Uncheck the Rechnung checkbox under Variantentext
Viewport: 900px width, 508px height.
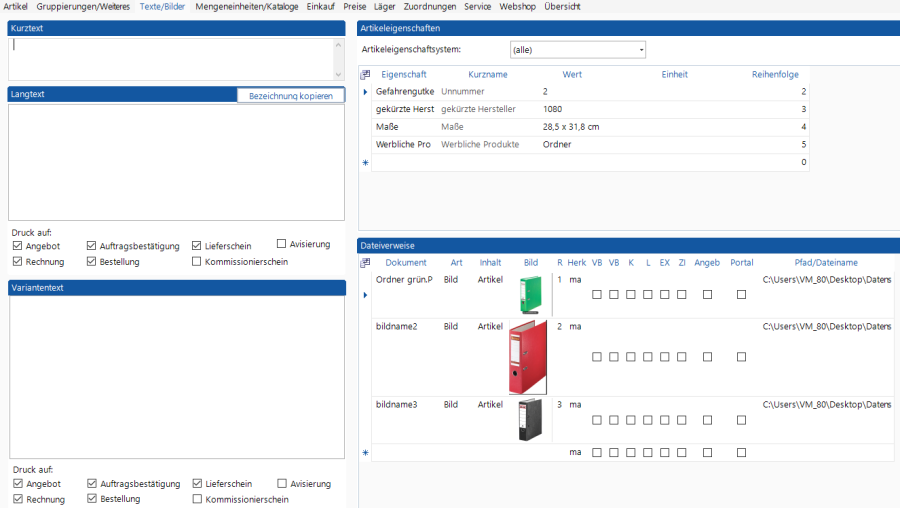tap(18, 499)
